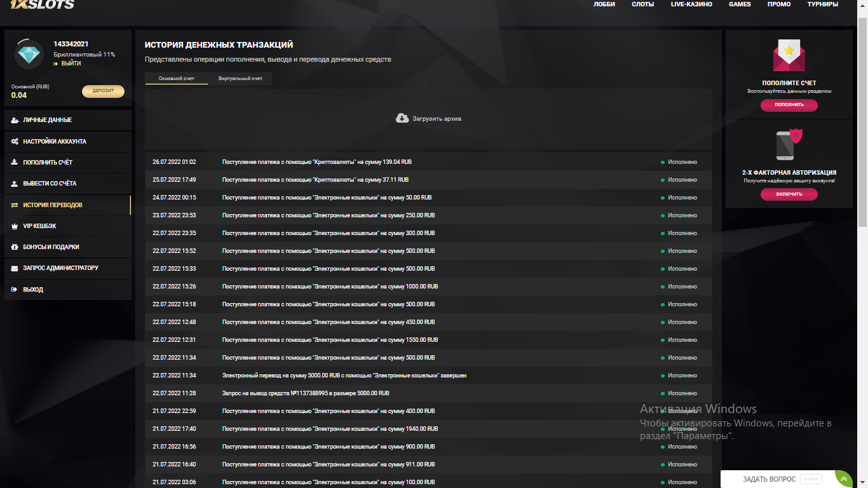The image size is (868, 488).
Task: Click the ВЫЙТИ logout link under the account
Action: tap(71, 64)
